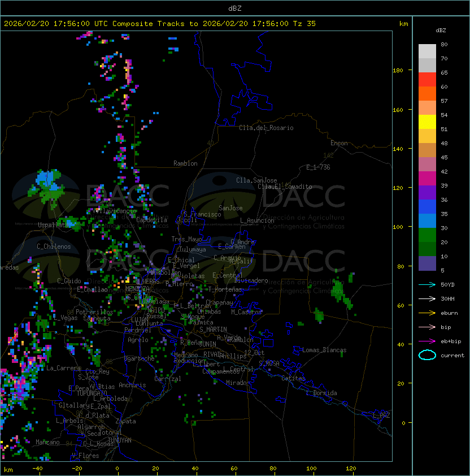Click the 'Perdriel' map label
The image size is (470, 476).
click(x=138, y=330)
